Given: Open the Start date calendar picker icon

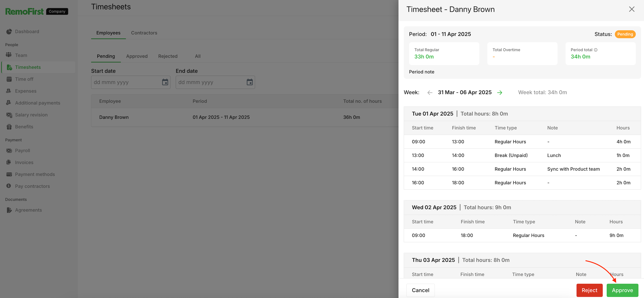Looking at the screenshot, I should pyautogui.click(x=165, y=82).
